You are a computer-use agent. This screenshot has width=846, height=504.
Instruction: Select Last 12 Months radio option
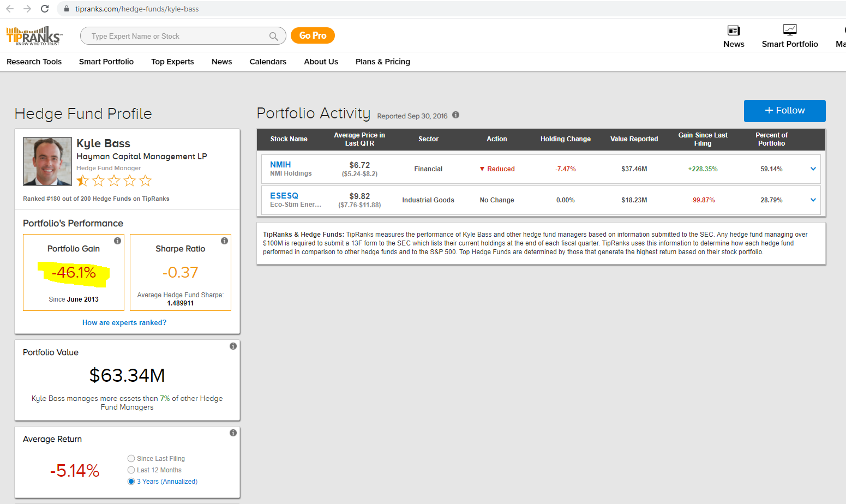pyautogui.click(x=131, y=470)
